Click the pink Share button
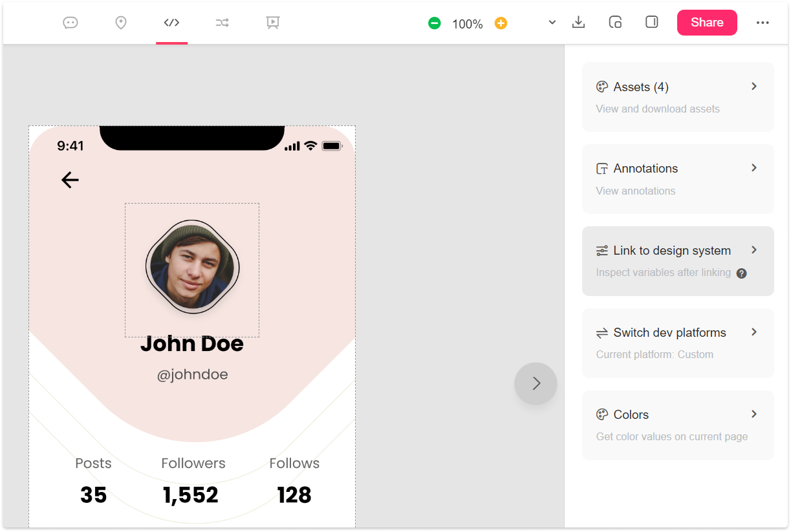Viewport: 791px width, 532px height. 707,23
